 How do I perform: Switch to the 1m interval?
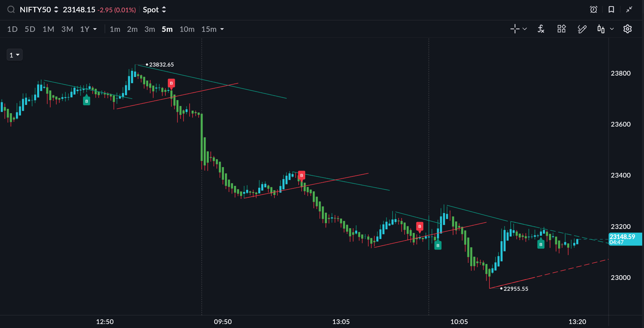(115, 29)
